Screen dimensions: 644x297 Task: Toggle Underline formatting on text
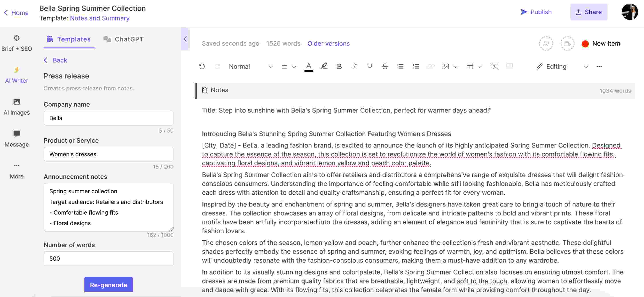click(x=369, y=66)
